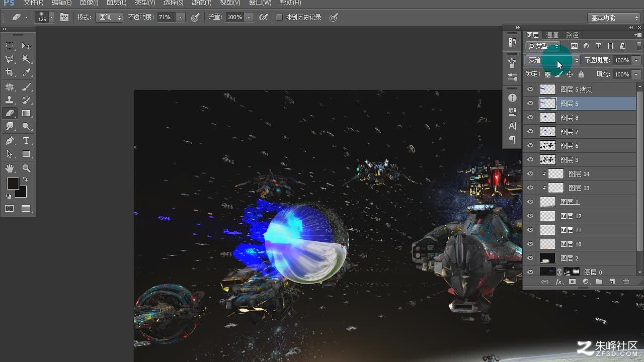
Task: Open the Info panel icon
Action: (x=512, y=98)
